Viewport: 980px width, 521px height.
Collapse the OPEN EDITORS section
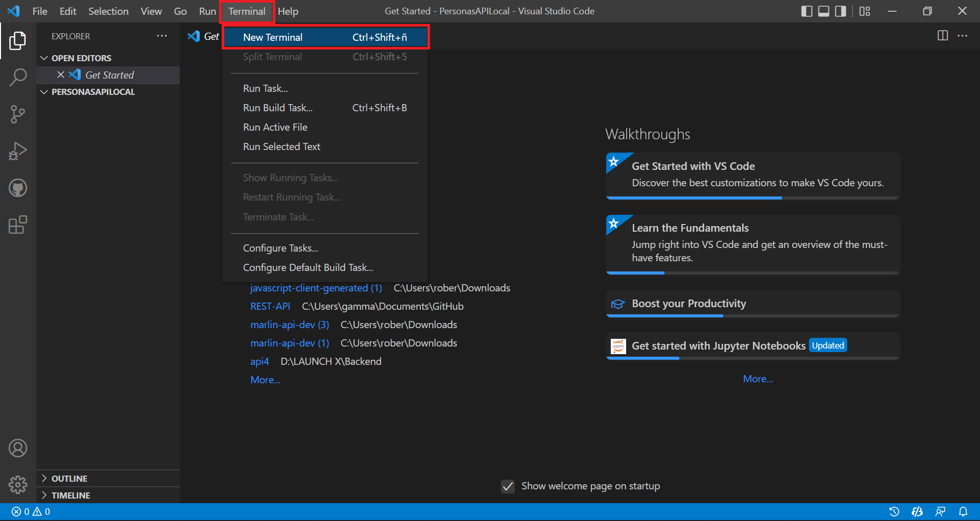point(108,58)
